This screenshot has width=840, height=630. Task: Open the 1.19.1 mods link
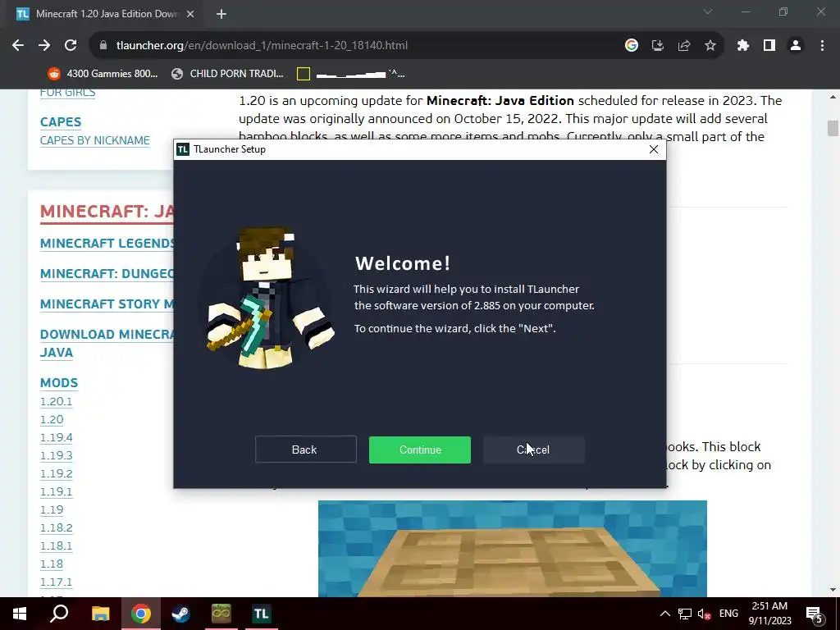click(57, 492)
